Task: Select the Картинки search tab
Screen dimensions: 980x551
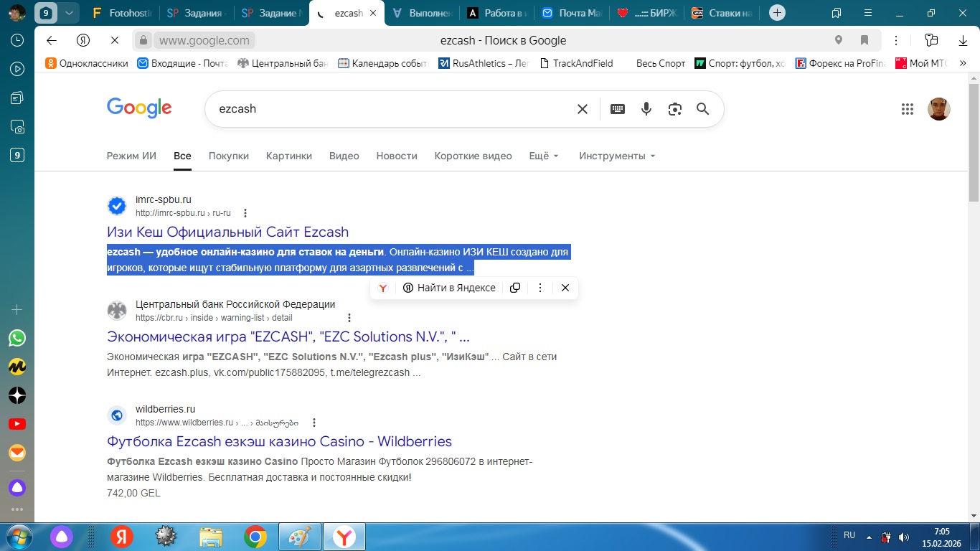Action: [289, 156]
